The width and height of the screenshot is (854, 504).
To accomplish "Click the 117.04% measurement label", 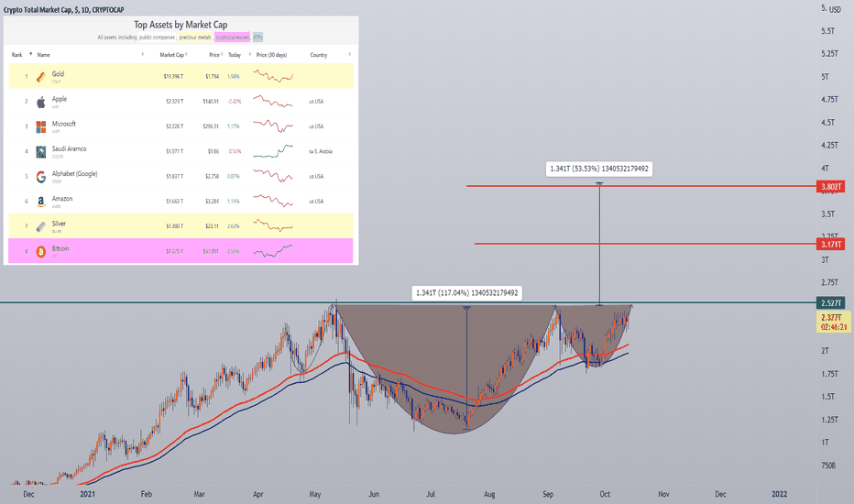I will tap(466, 293).
